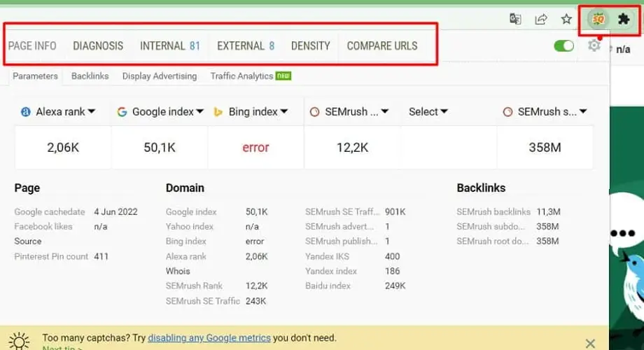Select the Backlinks sub-tab
Image resolution: width=644 pixels, height=350 pixels.
coord(90,76)
